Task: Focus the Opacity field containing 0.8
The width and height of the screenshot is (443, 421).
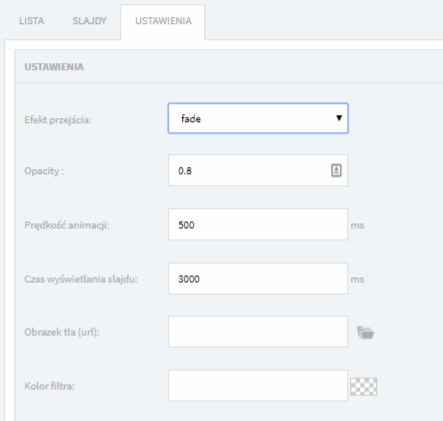Action: 258,170
